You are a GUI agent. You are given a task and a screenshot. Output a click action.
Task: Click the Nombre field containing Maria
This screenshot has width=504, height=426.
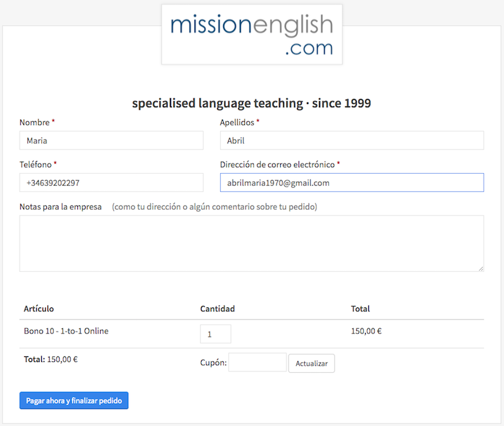[x=111, y=141]
